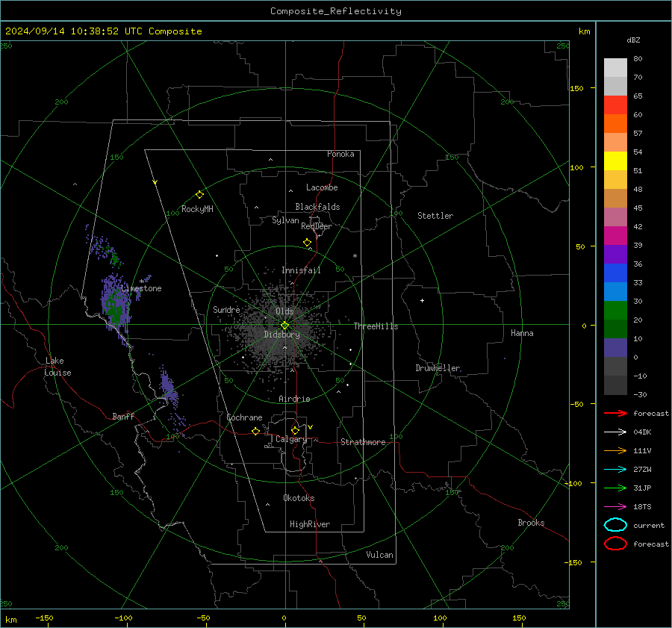Click the orange 111V arrow in legend
This screenshot has height=628, width=672.
tap(615, 450)
